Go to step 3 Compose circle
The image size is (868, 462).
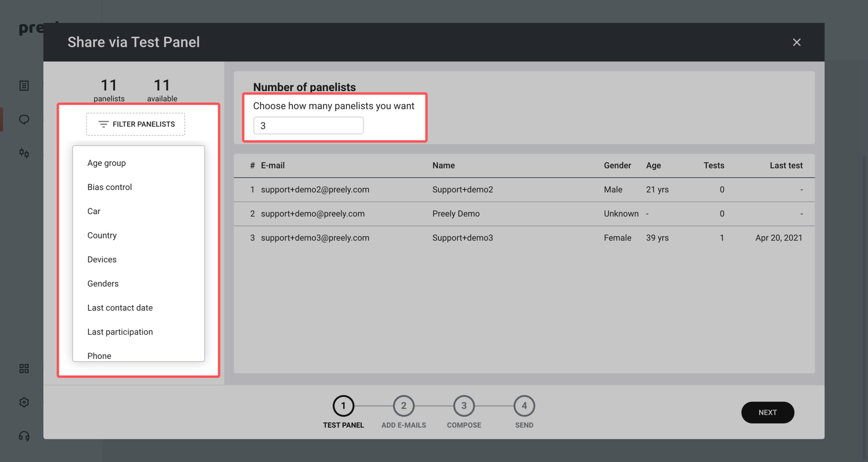[464, 406]
